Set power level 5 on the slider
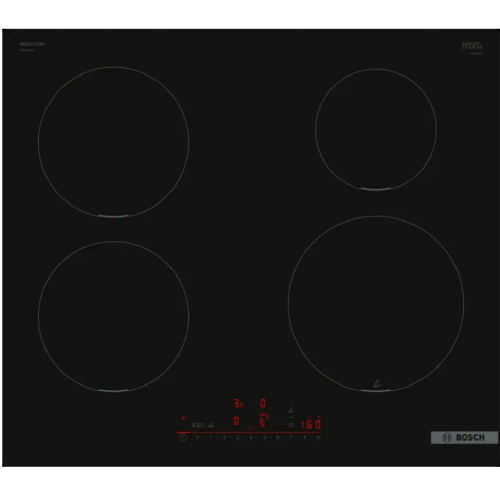Image resolution: width=500 pixels, height=500 pixels. coord(264,437)
